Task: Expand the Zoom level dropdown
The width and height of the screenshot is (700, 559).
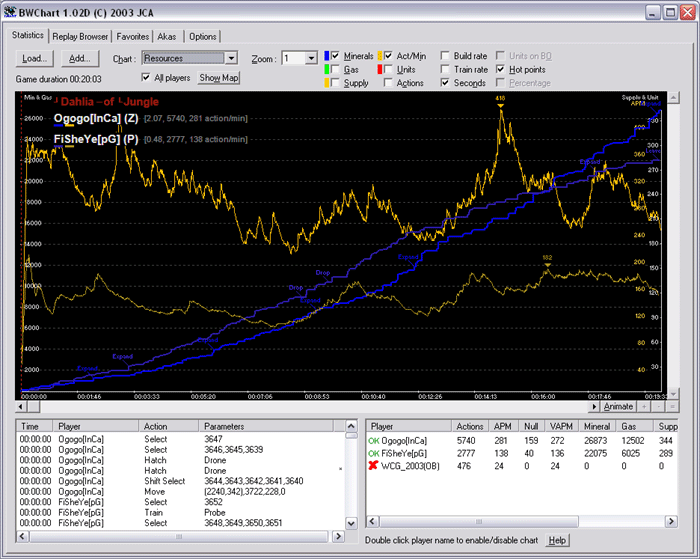Action: coord(310,59)
